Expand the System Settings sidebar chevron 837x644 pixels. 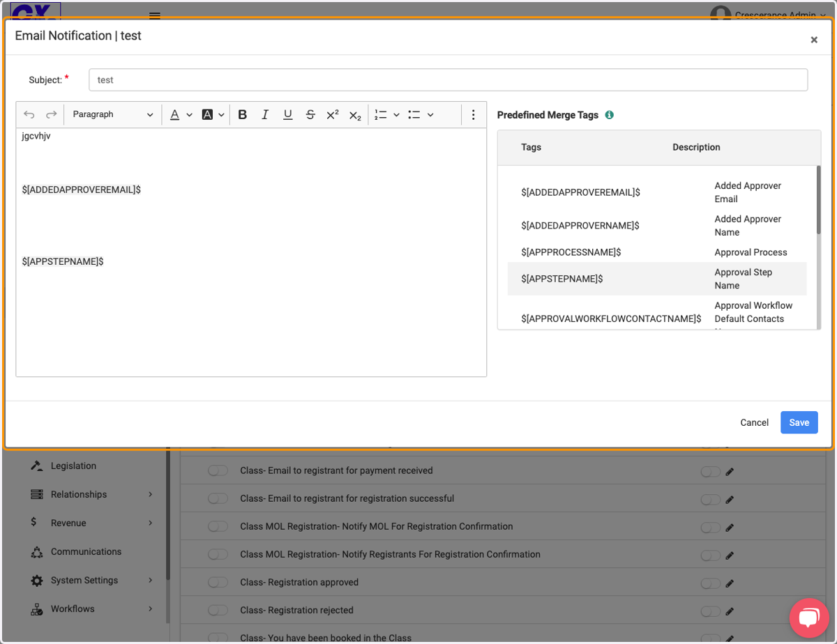[x=150, y=580]
